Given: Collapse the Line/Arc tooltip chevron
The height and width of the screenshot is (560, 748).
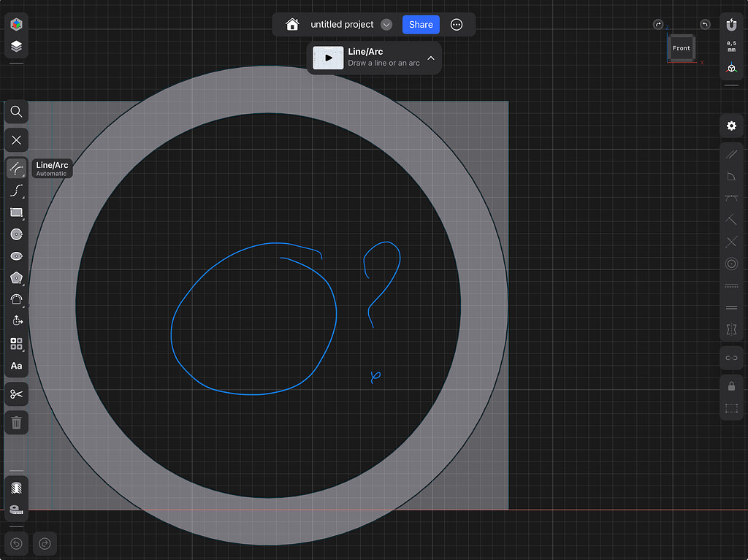Looking at the screenshot, I should tap(431, 58).
